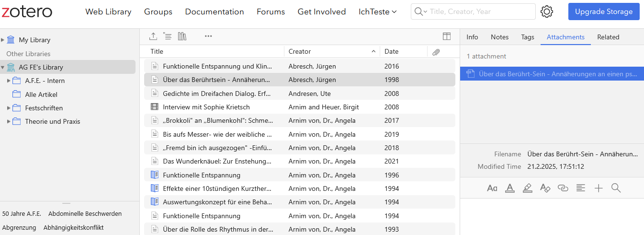Click the plus insert icon in editor

599,188
